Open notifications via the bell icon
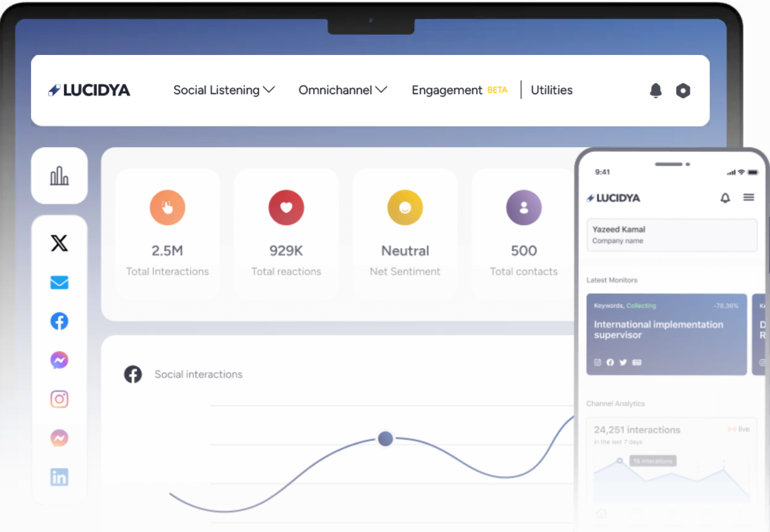This screenshot has height=532, width=770. [x=656, y=90]
